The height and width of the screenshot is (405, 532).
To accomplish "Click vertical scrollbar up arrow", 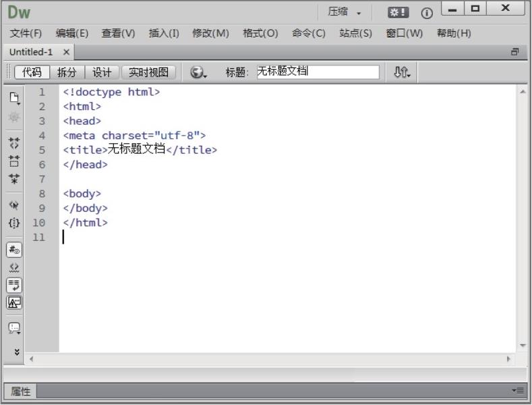I will [x=523, y=92].
